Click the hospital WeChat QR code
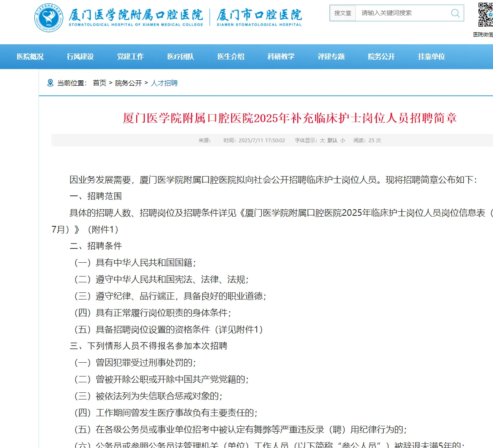The height and width of the screenshot is (448, 493). 485,15
